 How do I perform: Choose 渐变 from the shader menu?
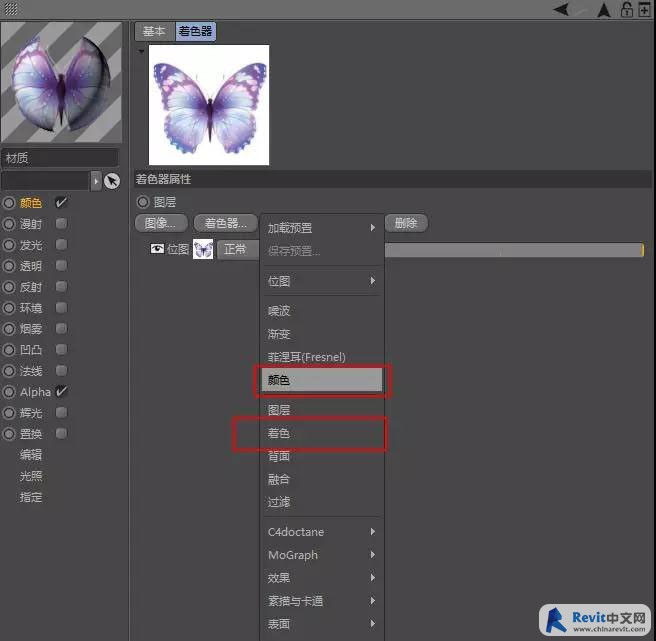(321, 334)
